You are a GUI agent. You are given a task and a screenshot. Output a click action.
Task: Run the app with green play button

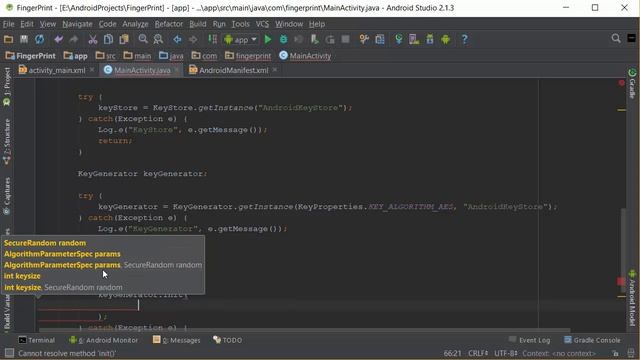pos(268,39)
